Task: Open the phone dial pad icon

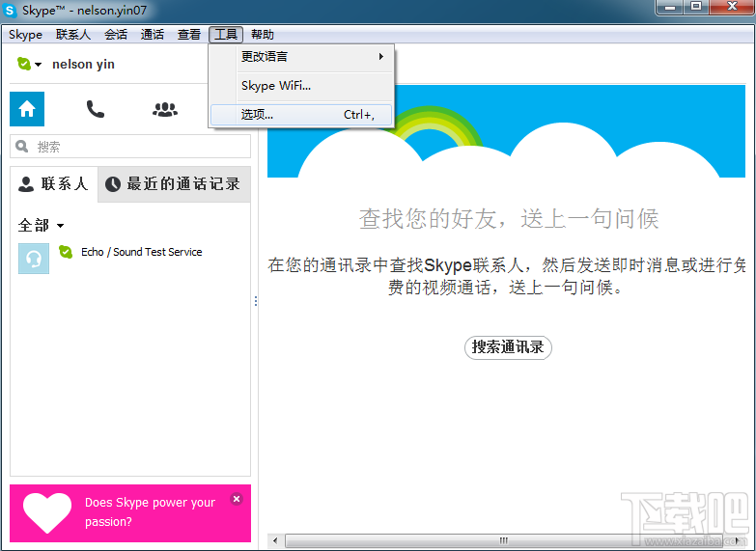Action: (x=95, y=109)
